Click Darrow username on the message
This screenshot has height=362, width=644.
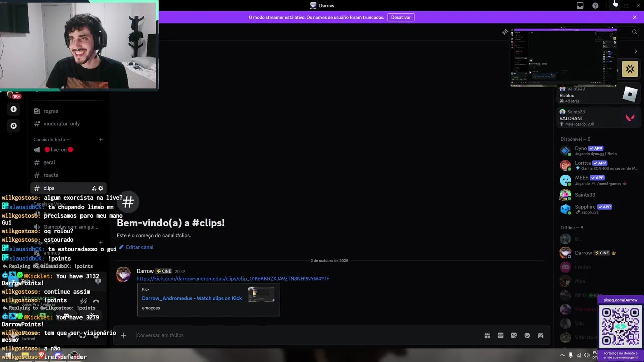(145, 271)
